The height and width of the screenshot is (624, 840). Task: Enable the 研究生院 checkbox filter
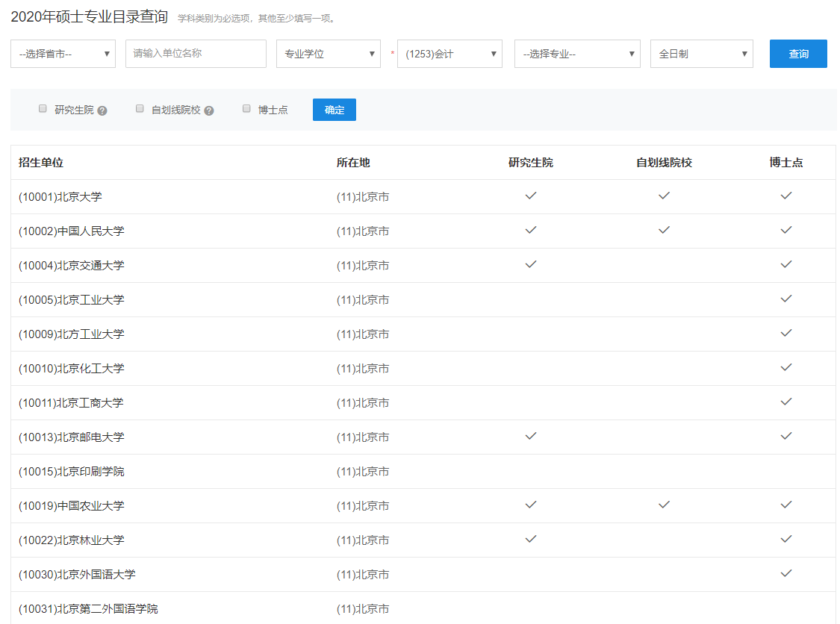43,109
